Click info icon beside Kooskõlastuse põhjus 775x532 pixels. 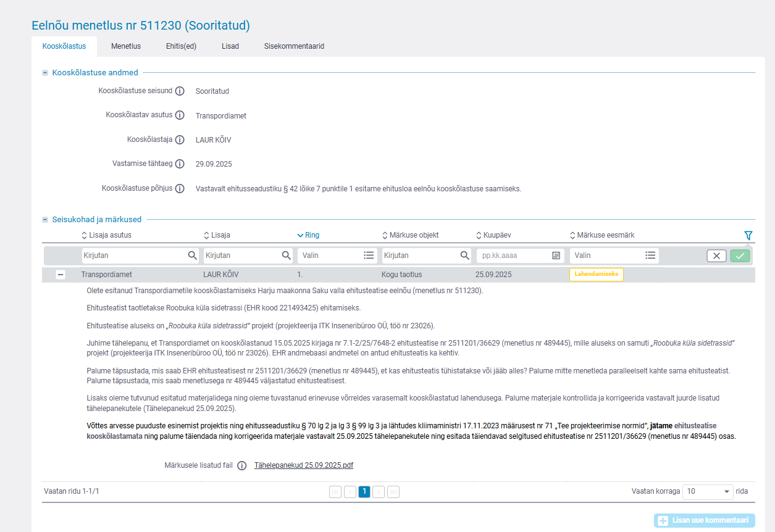(180, 189)
